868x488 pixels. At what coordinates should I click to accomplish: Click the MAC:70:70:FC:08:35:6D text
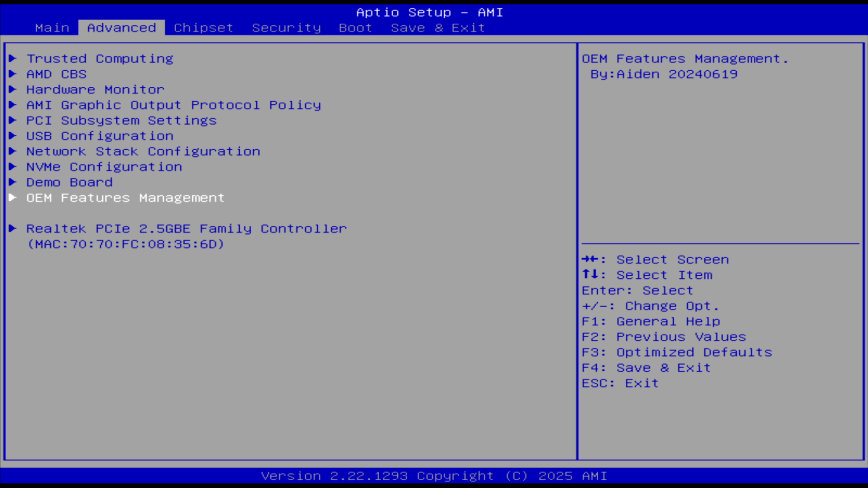[126, 244]
